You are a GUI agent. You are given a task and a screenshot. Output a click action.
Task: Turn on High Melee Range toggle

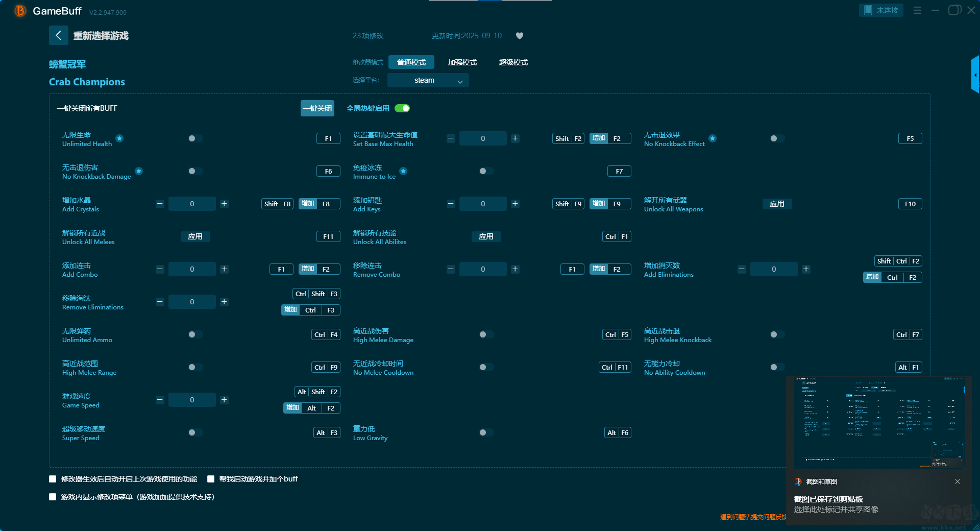(195, 367)
